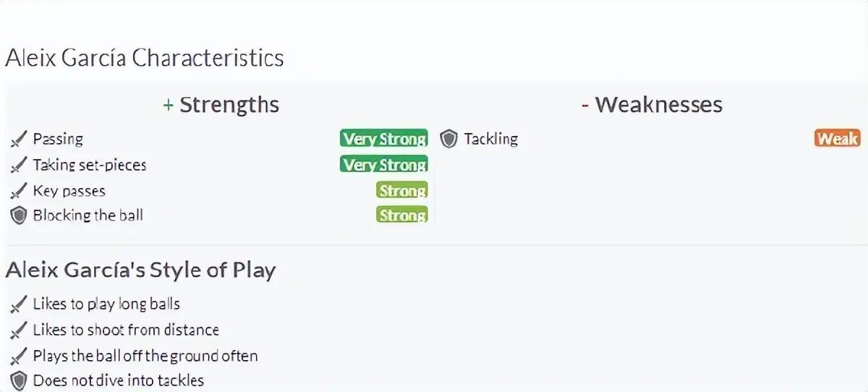Click the sword icon next to Taking set-pieces
The height and width of the screenshot is (392, 868).
19,166
